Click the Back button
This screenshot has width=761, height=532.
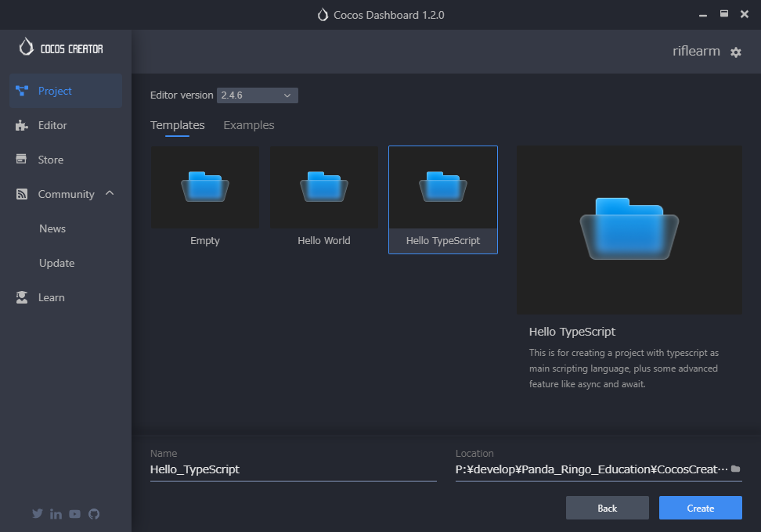607,508
